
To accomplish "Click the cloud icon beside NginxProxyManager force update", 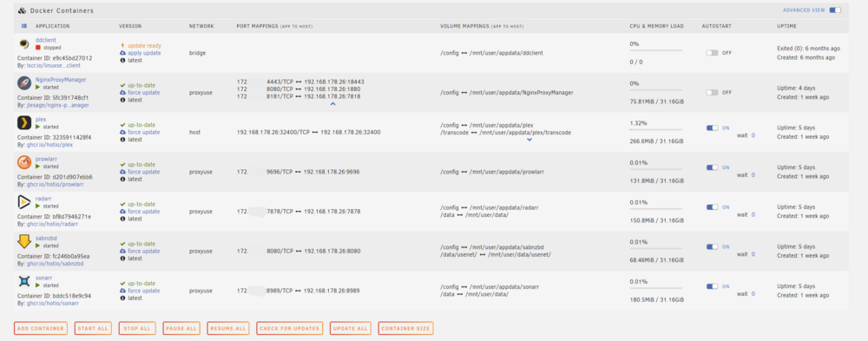I will pos(122,93).
